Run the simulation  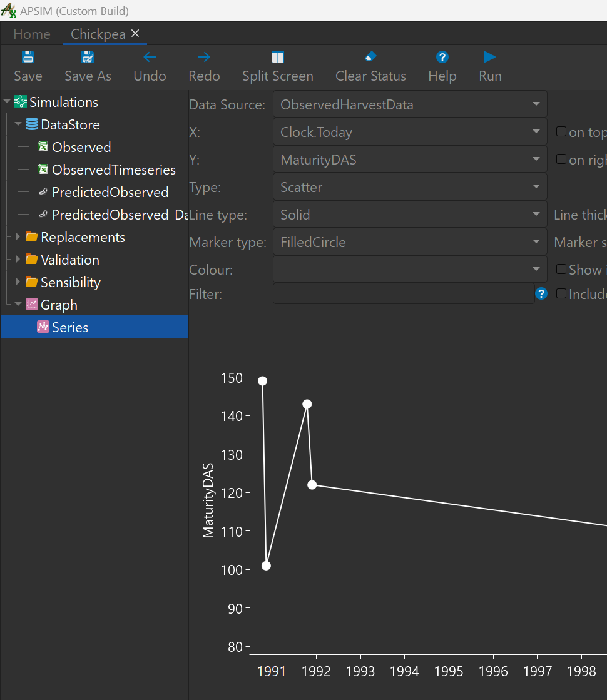pos(489,66)
